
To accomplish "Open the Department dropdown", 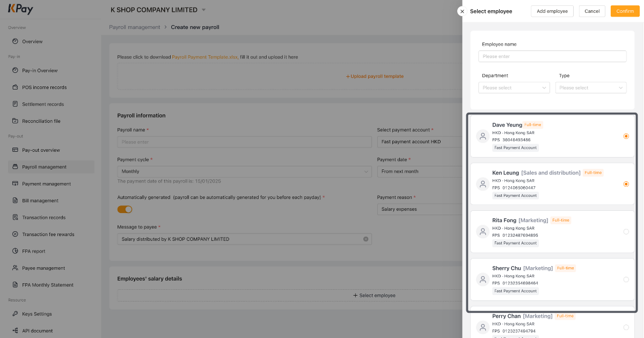I will point(514,87).
